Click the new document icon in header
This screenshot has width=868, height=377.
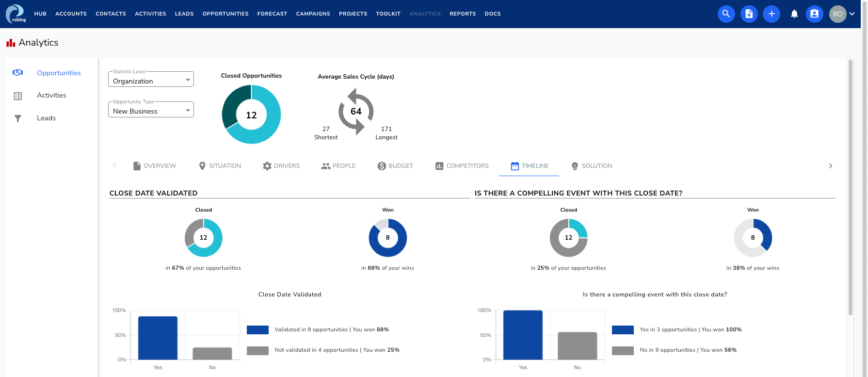tap(749, 14)
